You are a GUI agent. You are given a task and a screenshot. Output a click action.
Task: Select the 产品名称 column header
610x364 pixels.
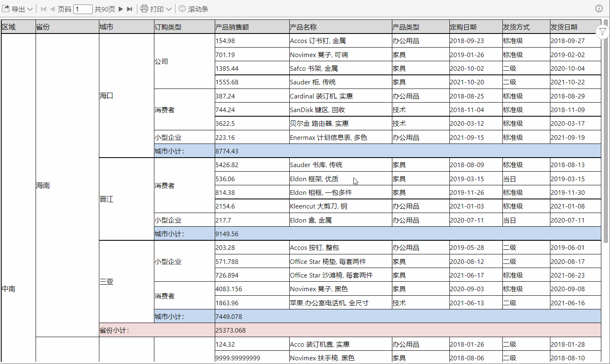(x=341, y=27)
